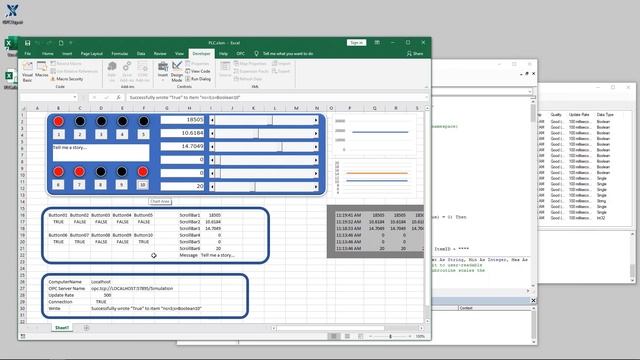Click the Share button
This screenshot has height=360, width=640.
click(415, 53)
